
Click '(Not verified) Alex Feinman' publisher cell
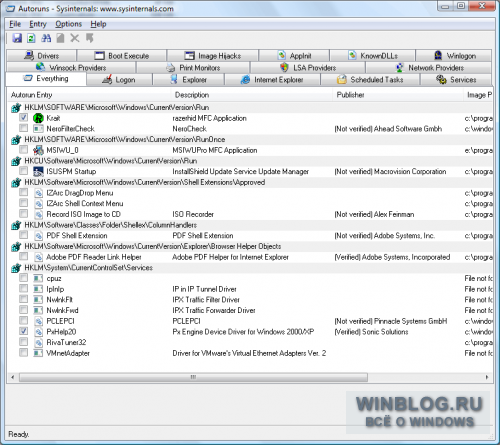pyautogui.click(x=374, y=214)
